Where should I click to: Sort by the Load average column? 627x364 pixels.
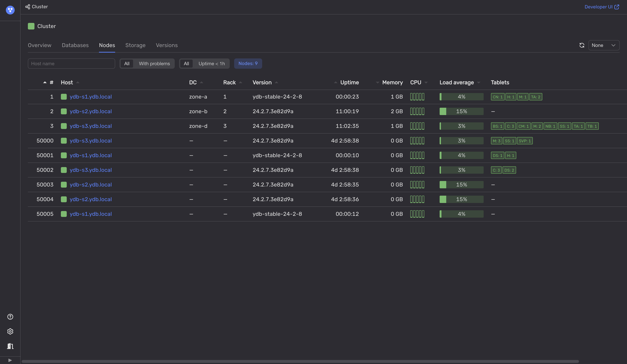[456, 83]
